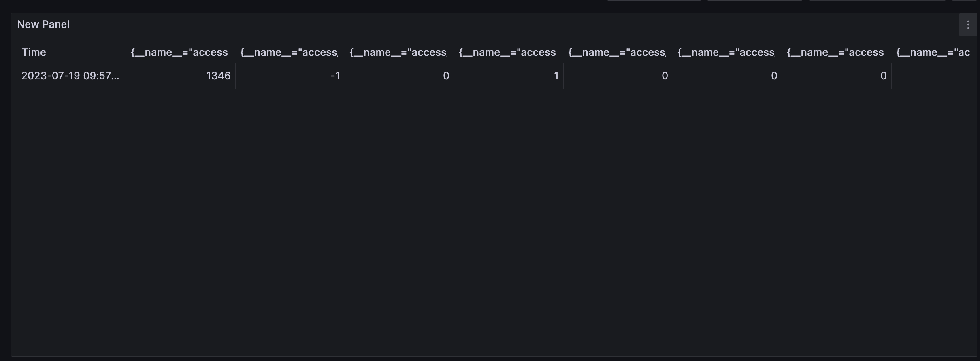Sort by the first access metric column
The height and width of the screenshot is (361, 980).
point(179,52)
